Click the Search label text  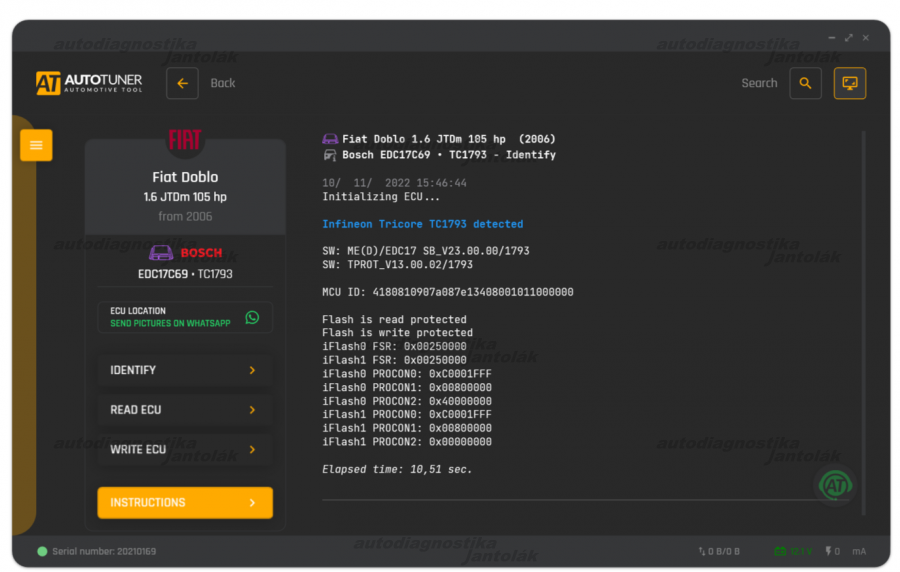click(x=759, y=83)
